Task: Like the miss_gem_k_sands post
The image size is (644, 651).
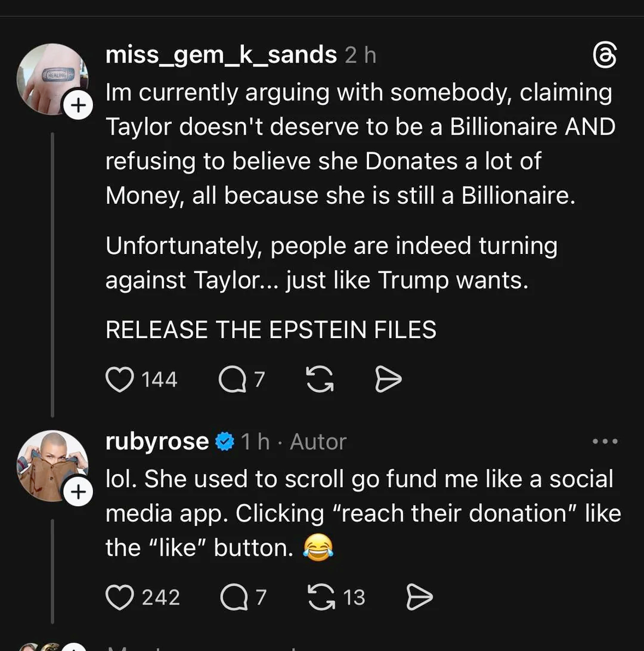Action: click(119, 379)
